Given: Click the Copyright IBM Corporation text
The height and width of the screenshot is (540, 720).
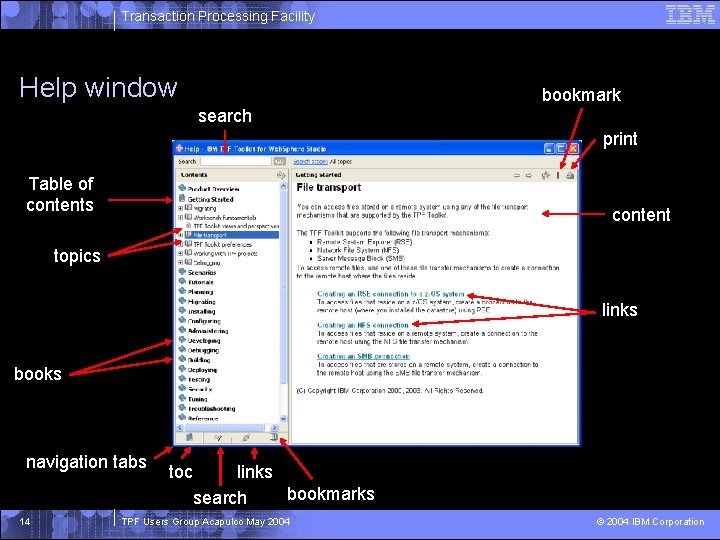Looking at the screenshot, I should pos(390,391).
